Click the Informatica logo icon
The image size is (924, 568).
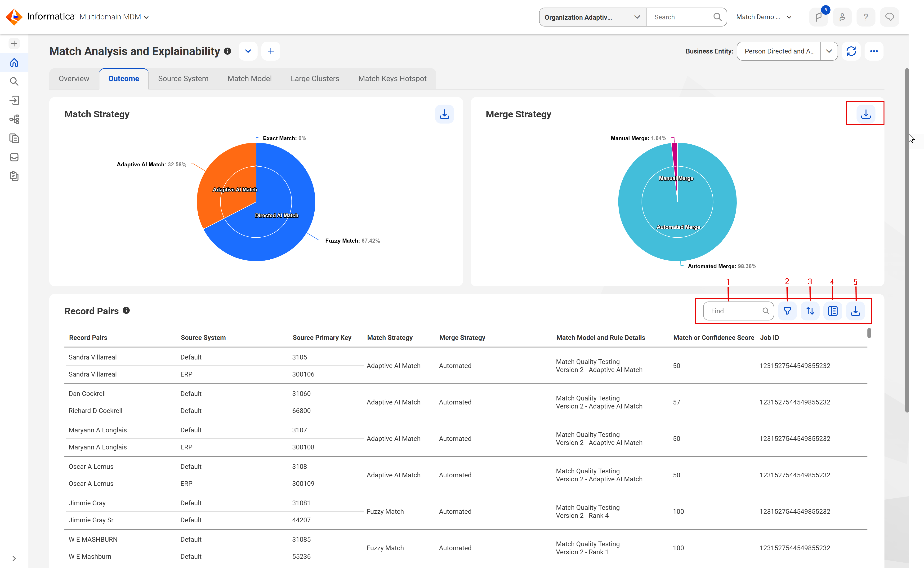[14, 17]
